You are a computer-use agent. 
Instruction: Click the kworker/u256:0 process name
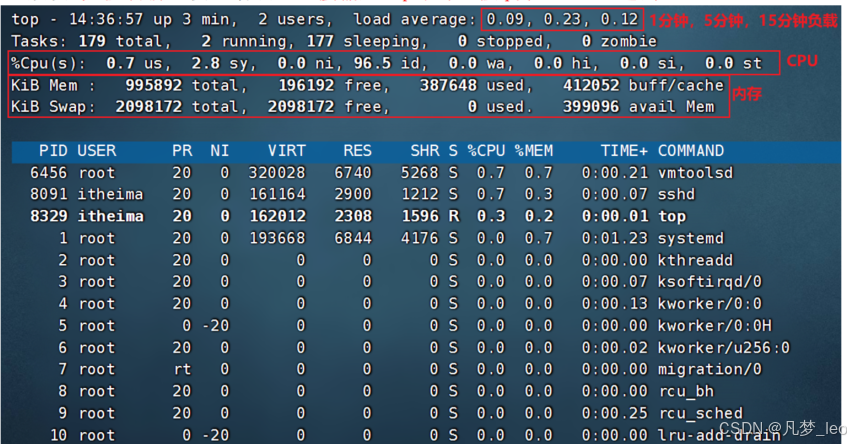coord(723,347)
